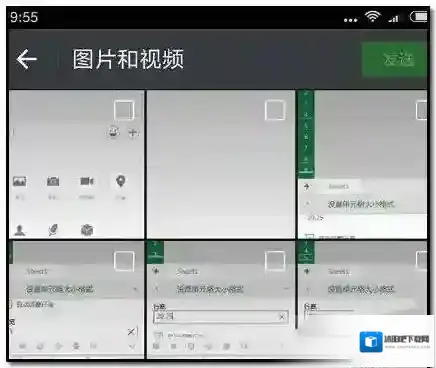
Task: Tap the battery icon in status bar
Action: pos(419,16)
